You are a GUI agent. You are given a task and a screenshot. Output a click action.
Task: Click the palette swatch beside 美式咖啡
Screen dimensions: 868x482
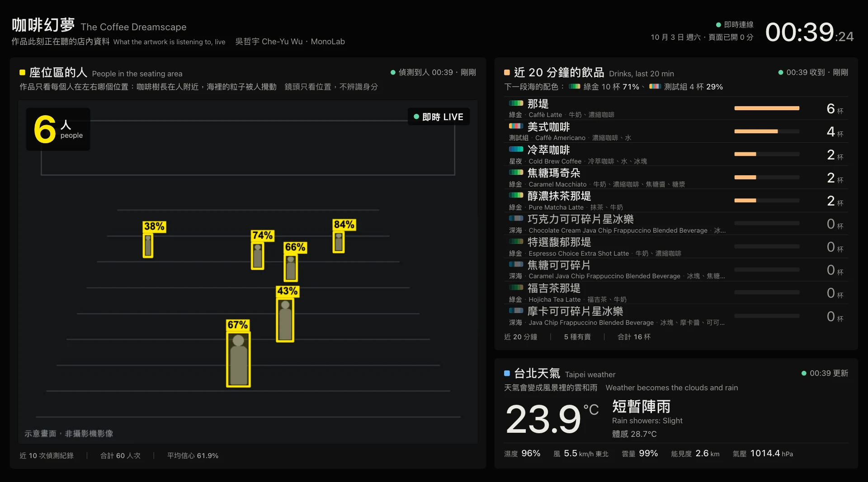click(x=516, y=126)
